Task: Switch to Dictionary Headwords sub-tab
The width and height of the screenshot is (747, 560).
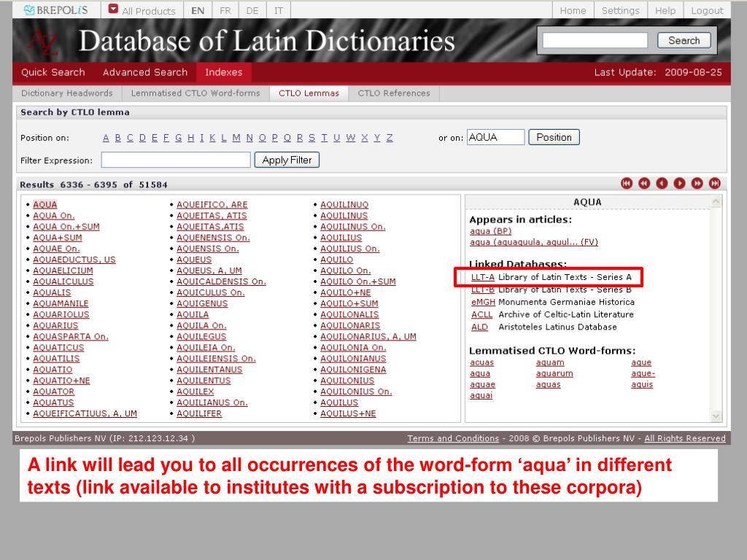Action: point(67,93)
